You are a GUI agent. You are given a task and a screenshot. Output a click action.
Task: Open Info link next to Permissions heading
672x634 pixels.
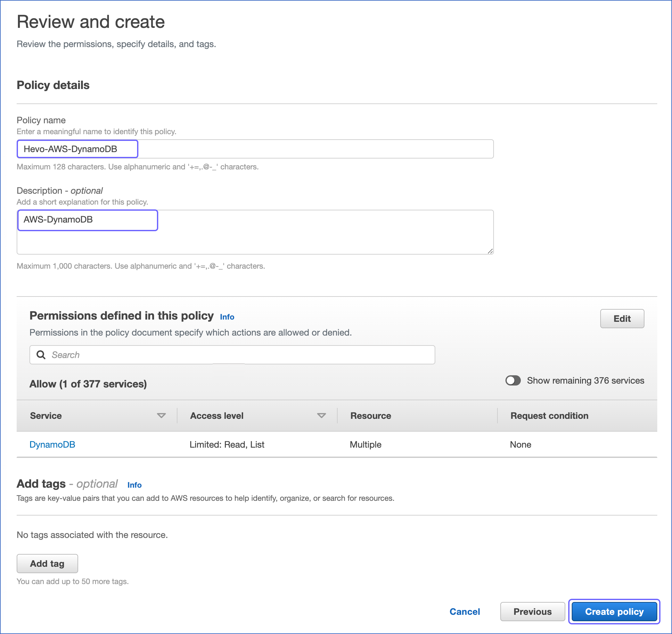pyautogui.click(x=227, y=317)
